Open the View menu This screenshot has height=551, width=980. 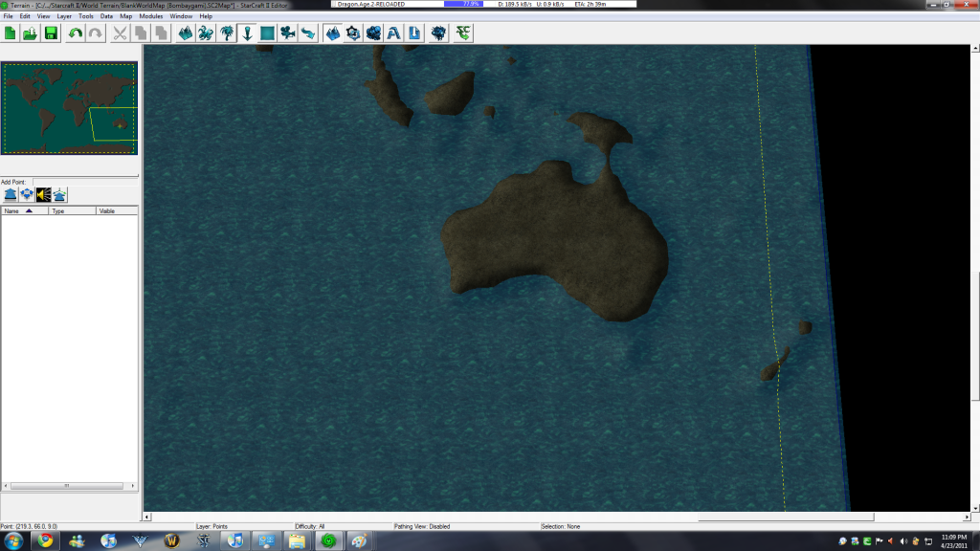43,16
